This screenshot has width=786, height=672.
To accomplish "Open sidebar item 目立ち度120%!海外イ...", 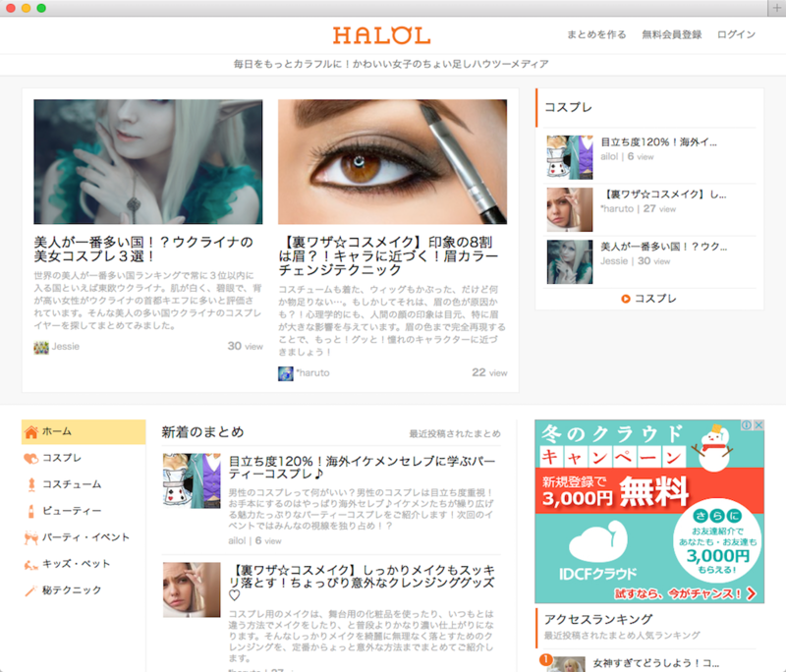I will point(658,142).
